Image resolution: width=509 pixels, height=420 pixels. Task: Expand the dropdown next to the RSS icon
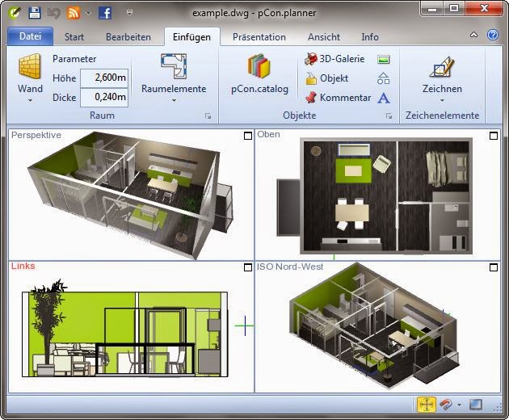(88, 13)
